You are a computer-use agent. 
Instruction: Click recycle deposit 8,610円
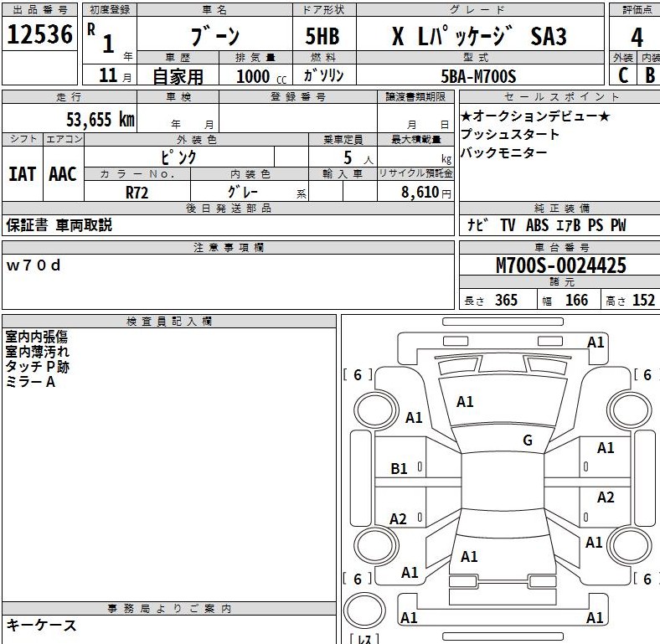click(426, 193)
